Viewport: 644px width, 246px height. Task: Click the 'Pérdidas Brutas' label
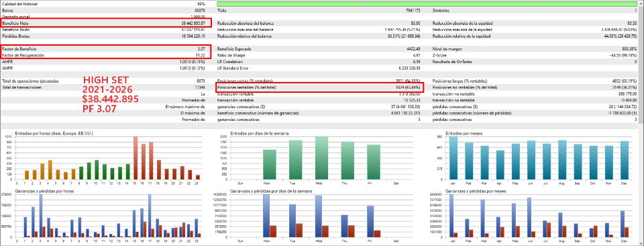(16, 36)
